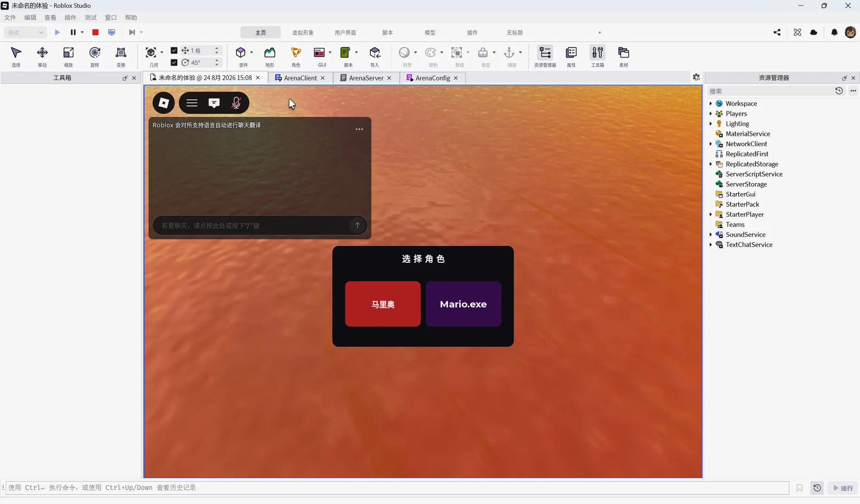Open the 编辑 (Edit) menu

(30, 18)
